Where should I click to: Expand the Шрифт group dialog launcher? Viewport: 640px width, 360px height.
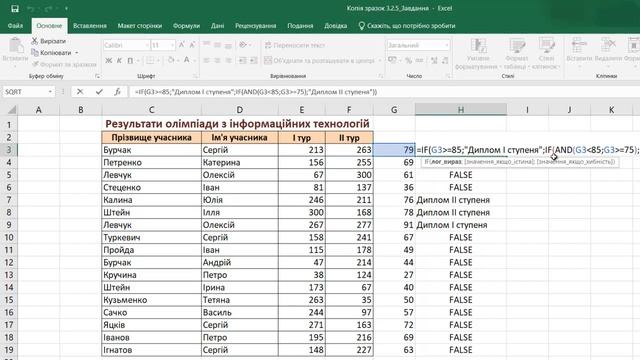point(196,76)
